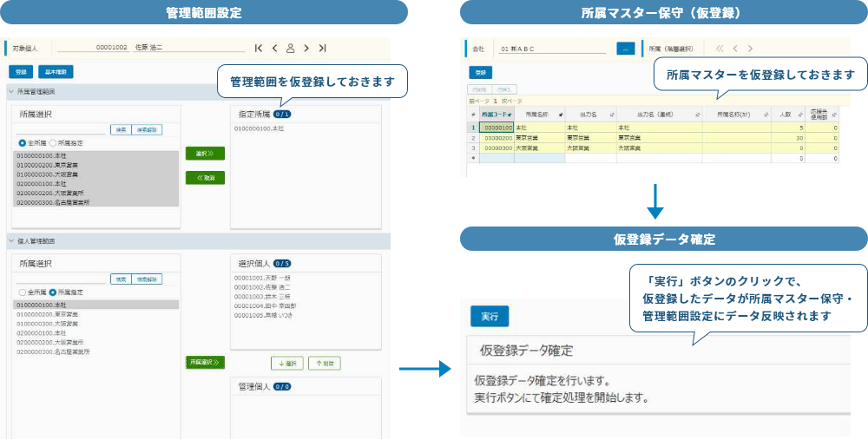Viewport: 868px width, 440px height.
Task: Open person lookup silhouette icon
Action: tap(290, 48)
